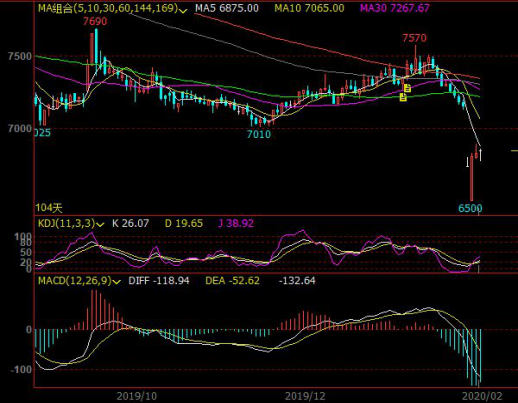Expand the MA组合 indicator dropdown arrow
The image size is (518, 403).
(x=183, y=11)
